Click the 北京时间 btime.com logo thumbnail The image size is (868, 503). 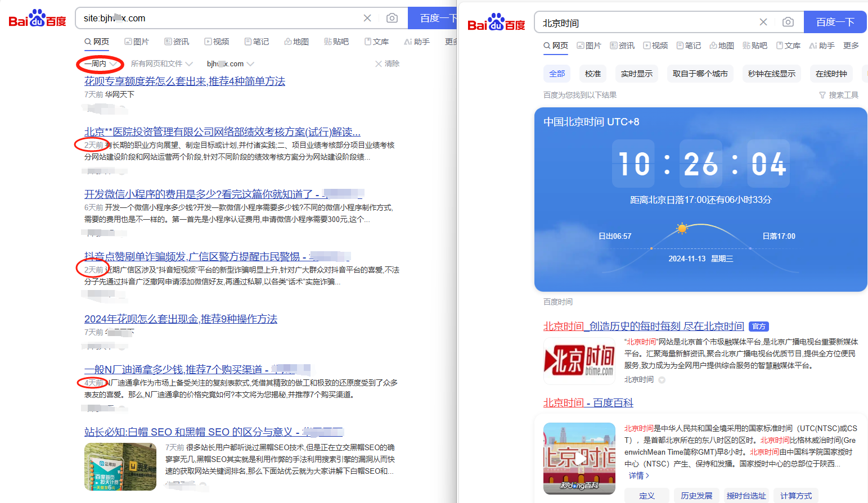click(x=579, y=361)
